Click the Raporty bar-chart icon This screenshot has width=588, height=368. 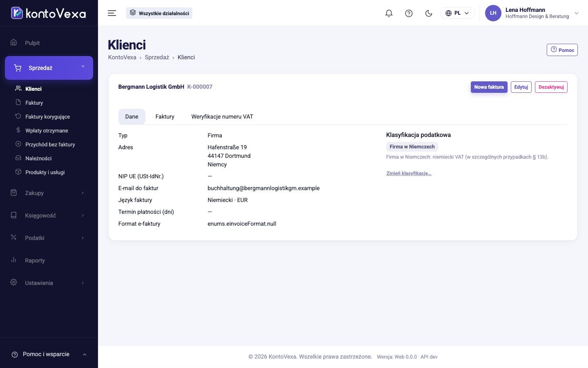[x=13, y=260]
